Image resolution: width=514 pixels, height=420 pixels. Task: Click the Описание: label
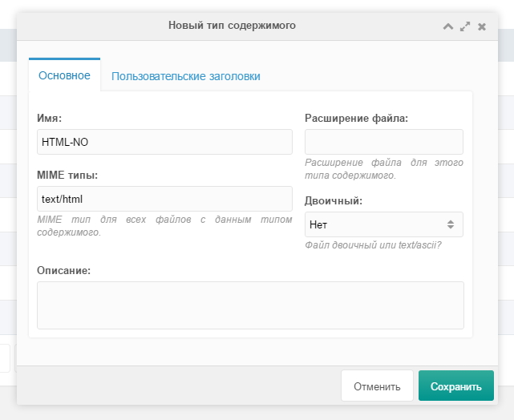[x=63, y=270]
